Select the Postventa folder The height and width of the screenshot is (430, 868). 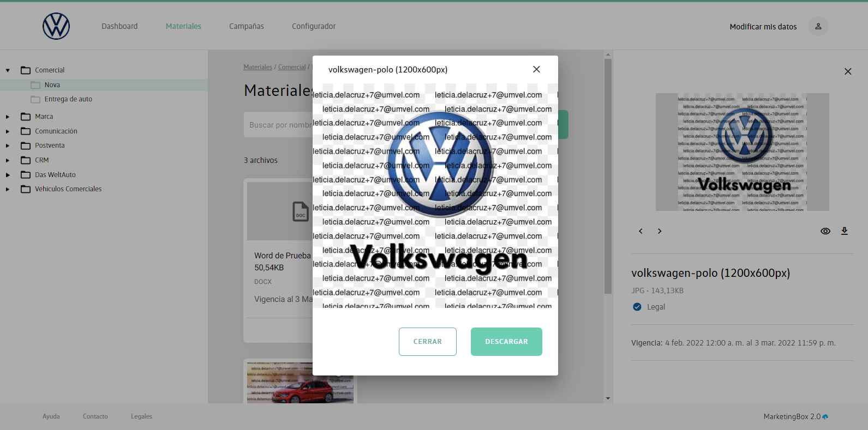(50, 146)
